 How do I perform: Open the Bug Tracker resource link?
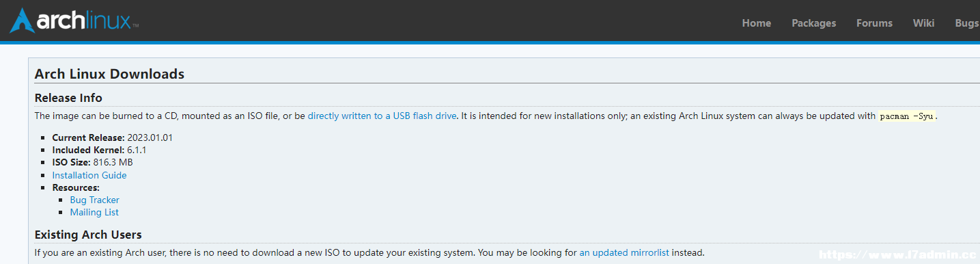coord(95,200)
